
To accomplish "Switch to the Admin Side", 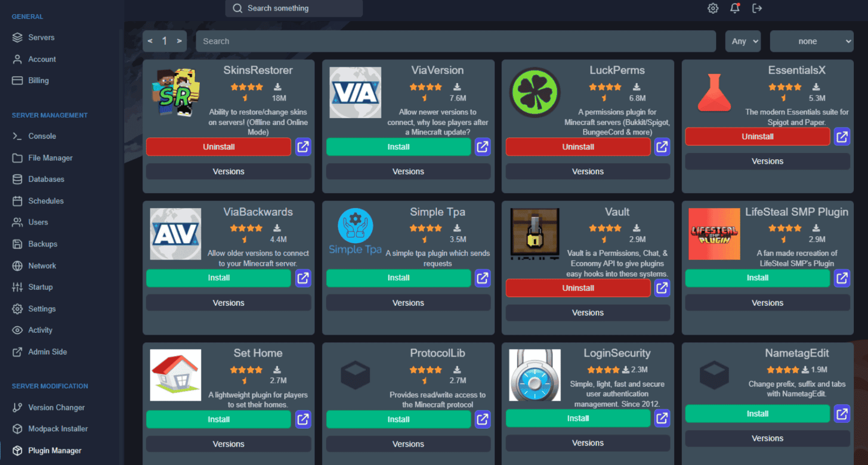I will [x=47, y=352].
